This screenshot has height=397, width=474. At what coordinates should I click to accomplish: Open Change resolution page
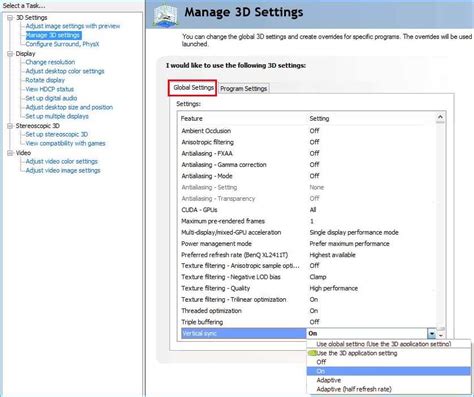[x=50, y=62]
